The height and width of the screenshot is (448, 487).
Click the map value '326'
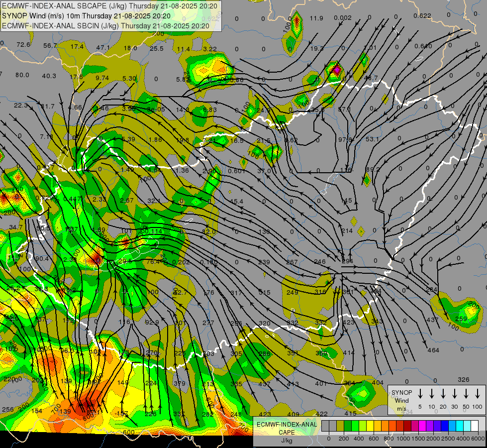click(x=464, y=380)
